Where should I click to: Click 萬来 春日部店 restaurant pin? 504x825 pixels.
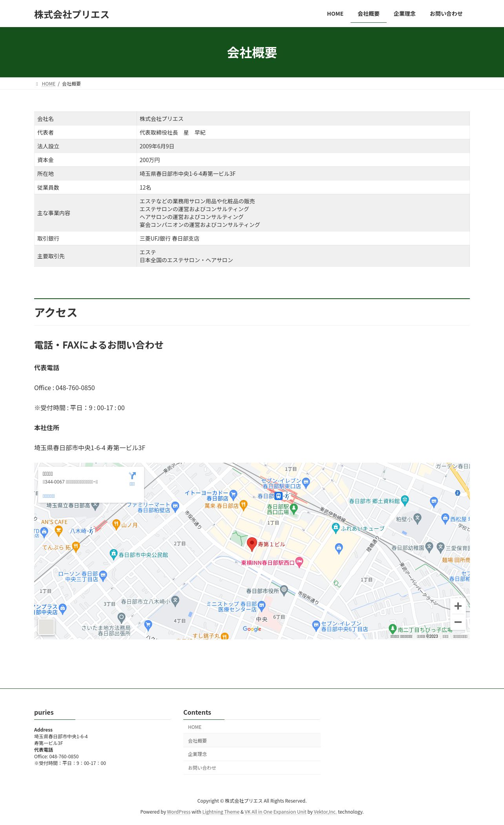(243, 506)
